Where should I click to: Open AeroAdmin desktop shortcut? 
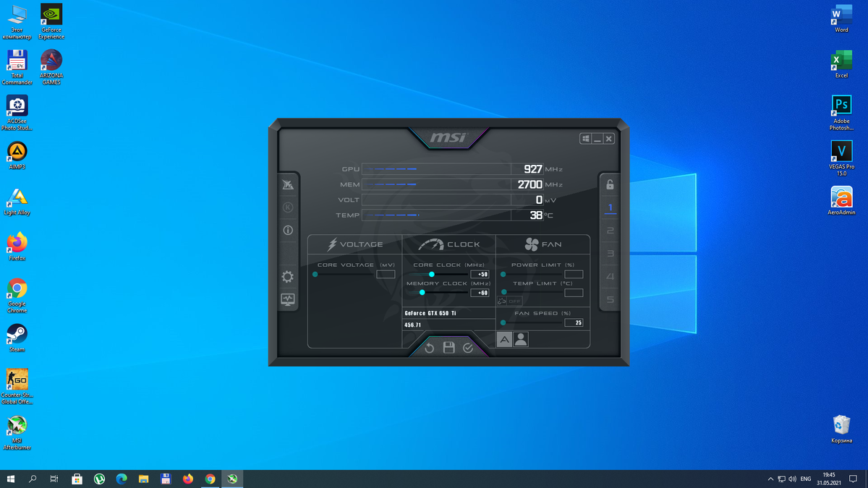tap(841, 201)
